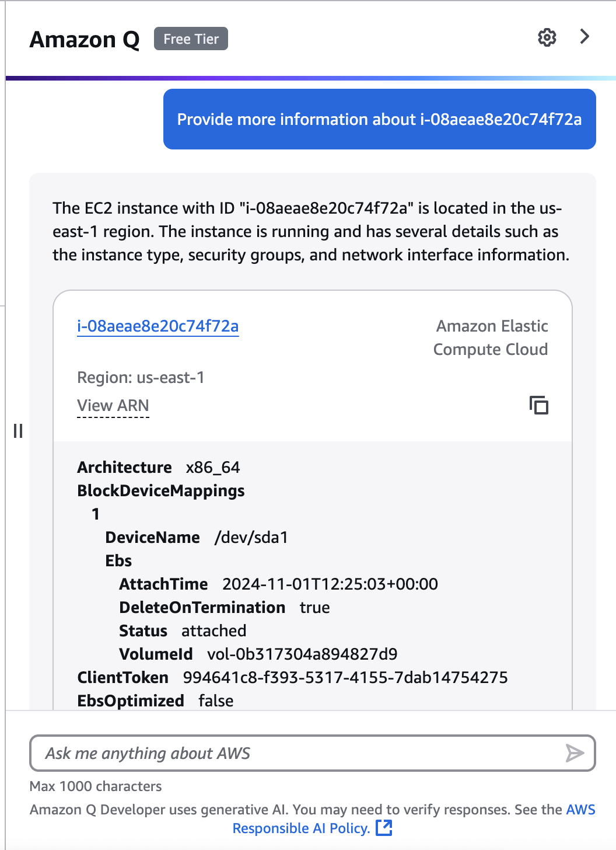Select the Amazon Elastic Compute Cloud label
This screenshot has height=850, width=616.
click(491, 337)
